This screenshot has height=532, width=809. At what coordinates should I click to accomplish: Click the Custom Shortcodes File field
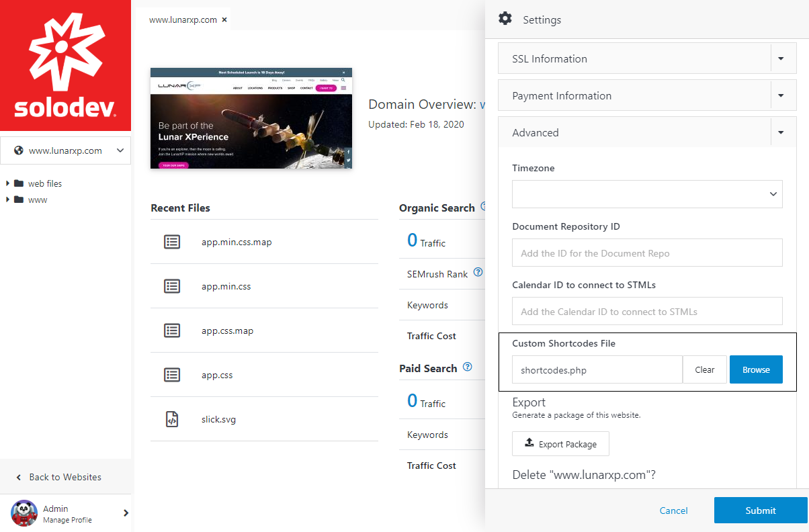click(x=597, y=369)
